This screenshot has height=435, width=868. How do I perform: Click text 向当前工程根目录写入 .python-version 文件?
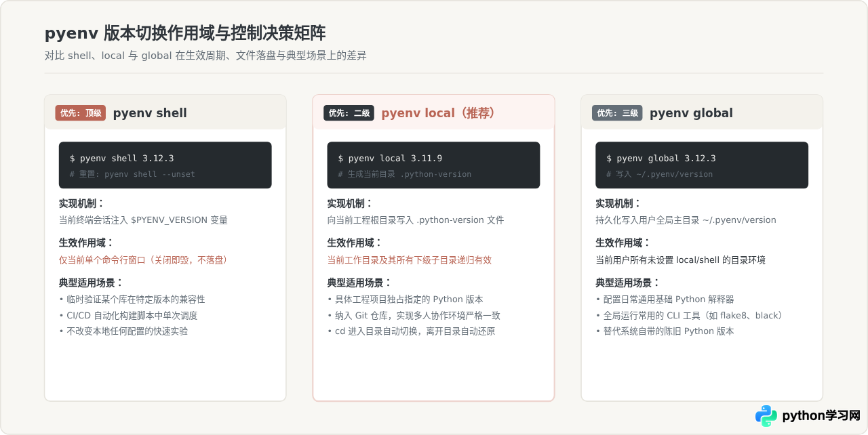[x=416, y=220]
